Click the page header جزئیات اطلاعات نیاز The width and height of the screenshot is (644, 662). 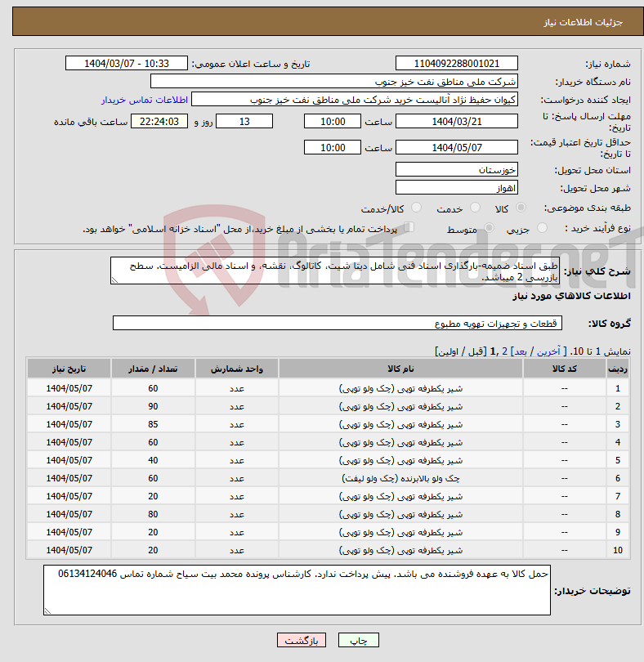coord(583,22)
